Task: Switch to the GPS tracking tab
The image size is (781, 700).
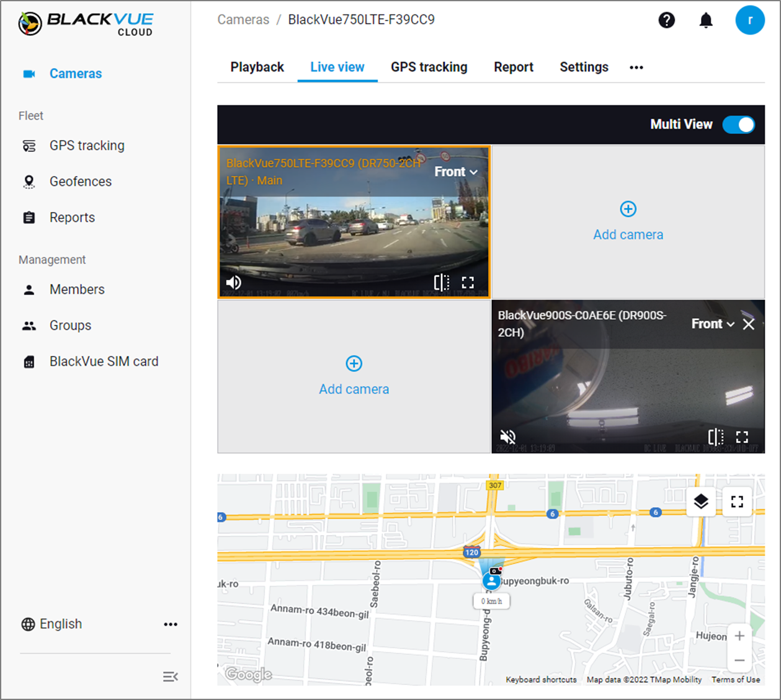Action: click(x=429, y=67)
